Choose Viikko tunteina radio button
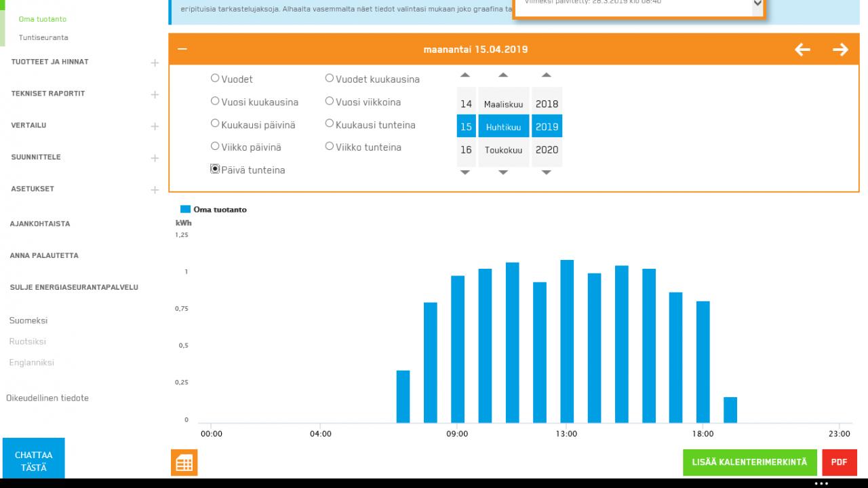This screenshot has width=868, height=488. pyautogui.click(x=330, y=147)
